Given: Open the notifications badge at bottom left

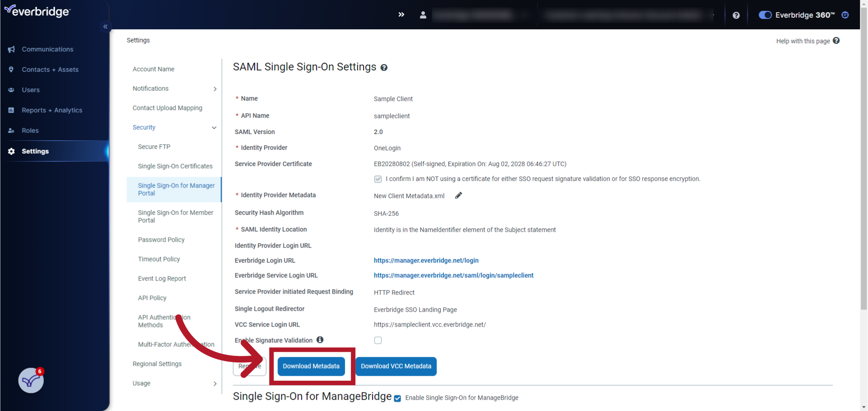Looking at the screenshot, I should click(x=30, y=380).
